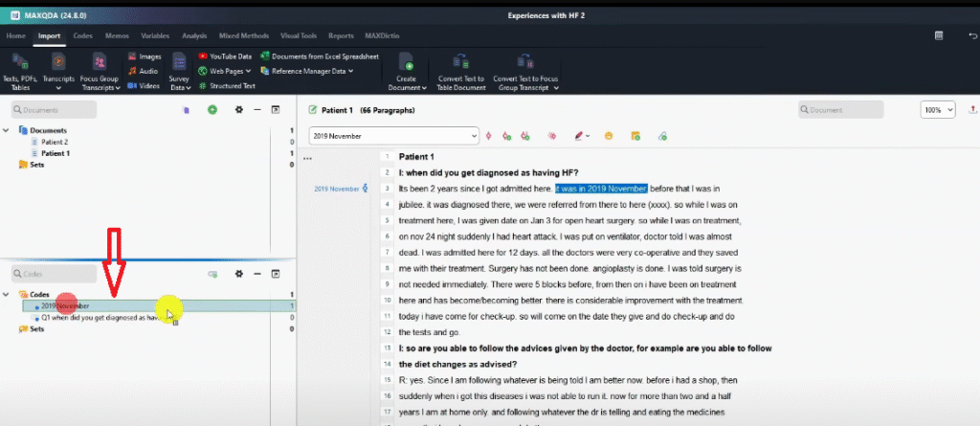Convert Text to Table Document
The width and height of the screenshot is (980, 426).
(x=462, y=72)
